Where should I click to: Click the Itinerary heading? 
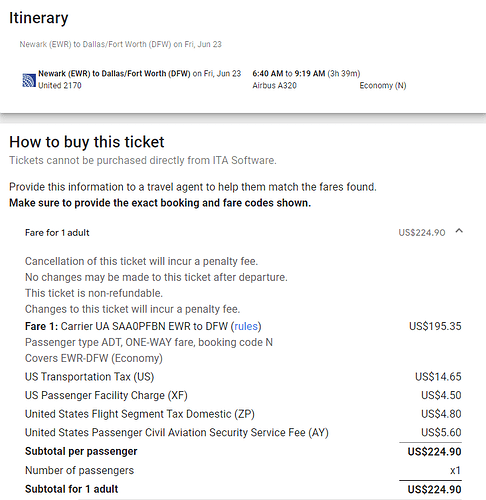[x=39, y=18]
